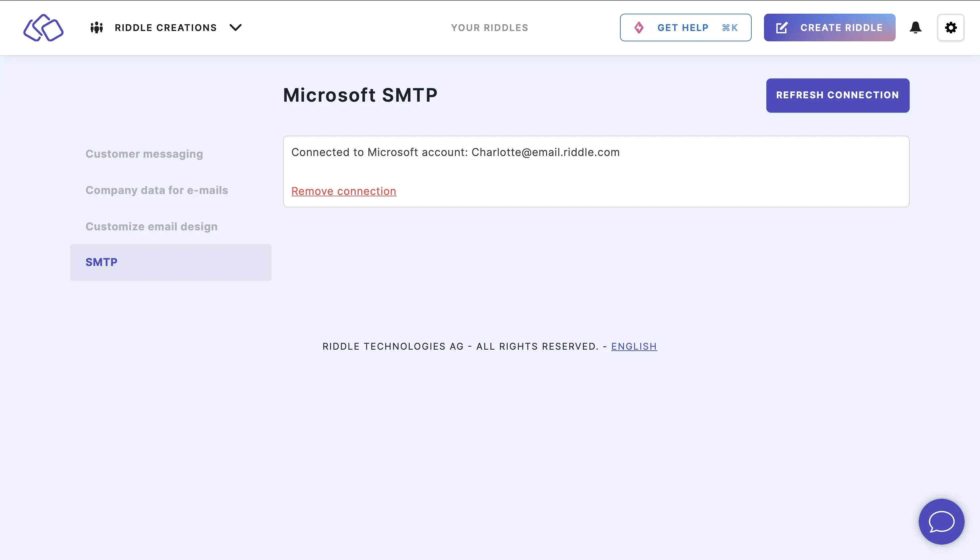Viewport: 980px width, 560px height.
Task: Click the Get Help button
Action: coord(685,28)
